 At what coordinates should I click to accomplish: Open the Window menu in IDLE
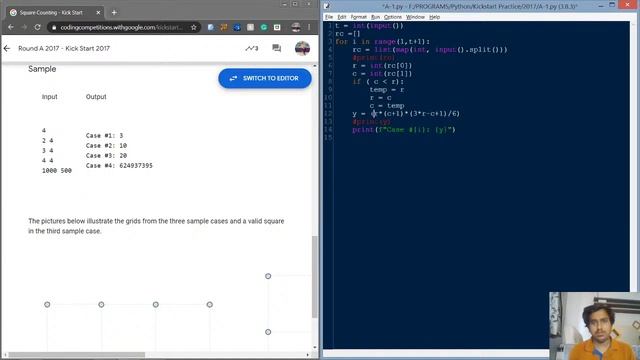click(416, 17)
